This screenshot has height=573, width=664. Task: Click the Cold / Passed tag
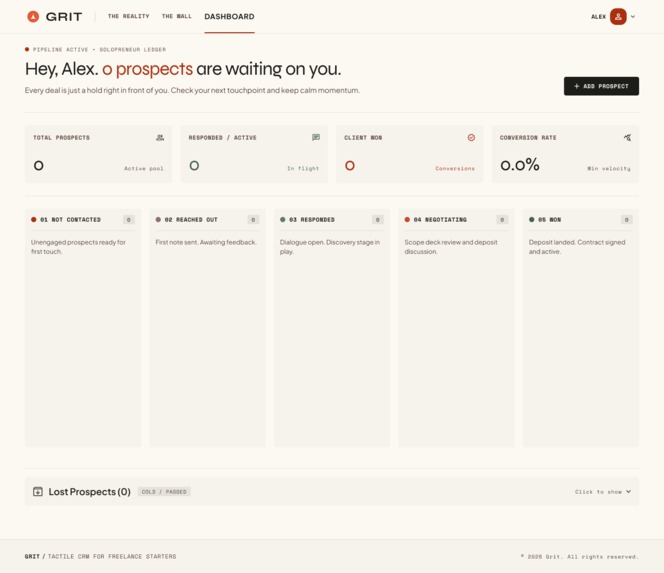164,492
